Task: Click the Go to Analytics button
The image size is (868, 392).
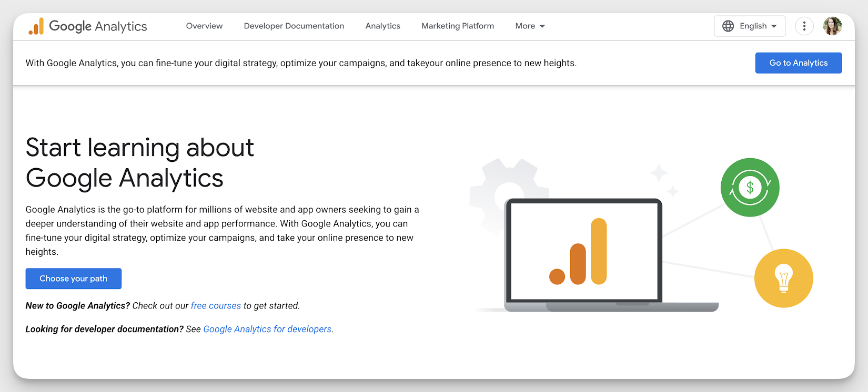Action: point(798,63)
